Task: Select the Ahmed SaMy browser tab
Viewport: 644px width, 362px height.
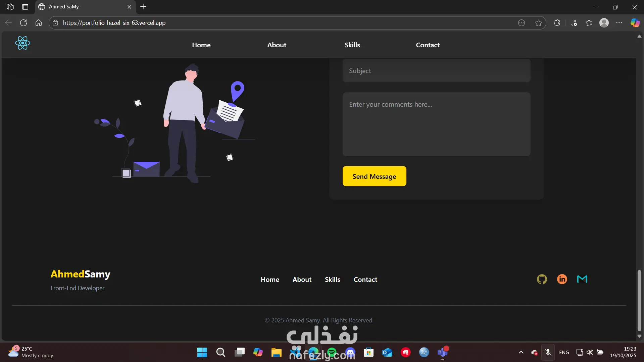Action: [x=85, y=7]
